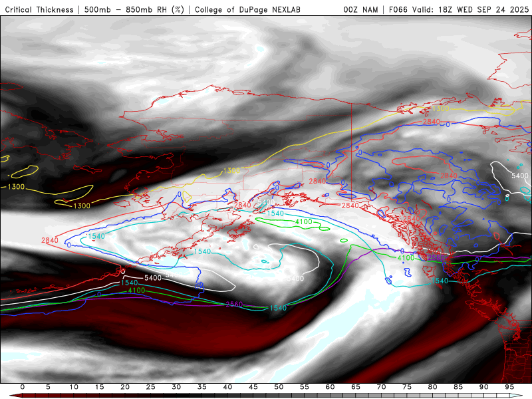The image size is (532, 399).
Task: Click the color scale tick label '10'
Action: click(x=74, y=387)
